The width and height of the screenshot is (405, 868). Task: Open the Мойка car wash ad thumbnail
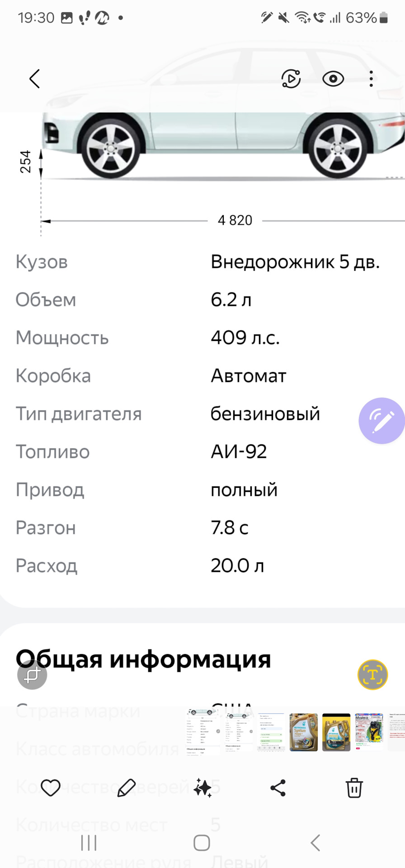[369, 732]
